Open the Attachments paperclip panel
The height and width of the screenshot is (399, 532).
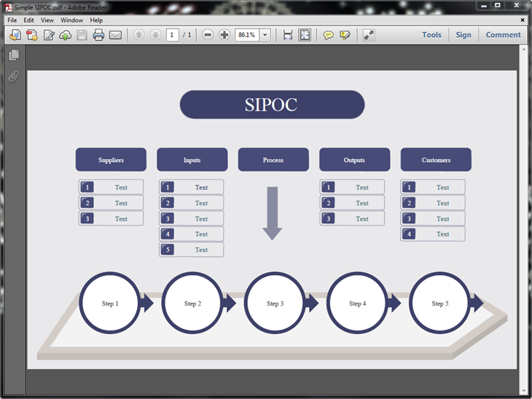pos(14,77)
